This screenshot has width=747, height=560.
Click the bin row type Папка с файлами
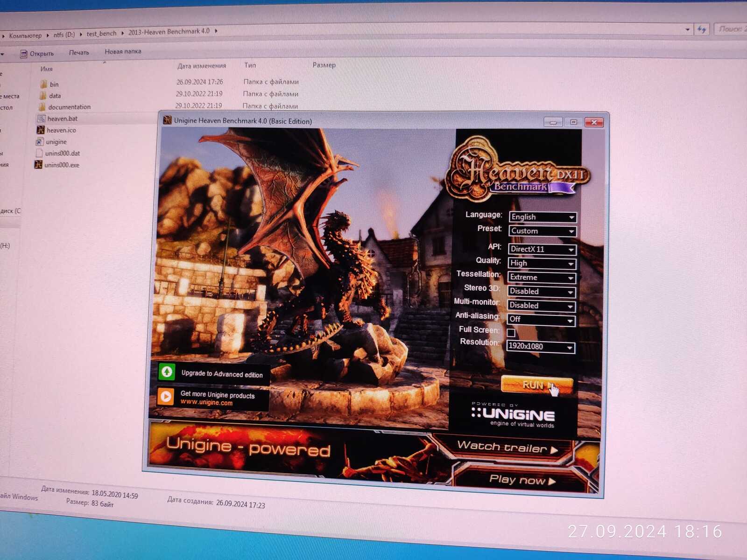(271, 82)
